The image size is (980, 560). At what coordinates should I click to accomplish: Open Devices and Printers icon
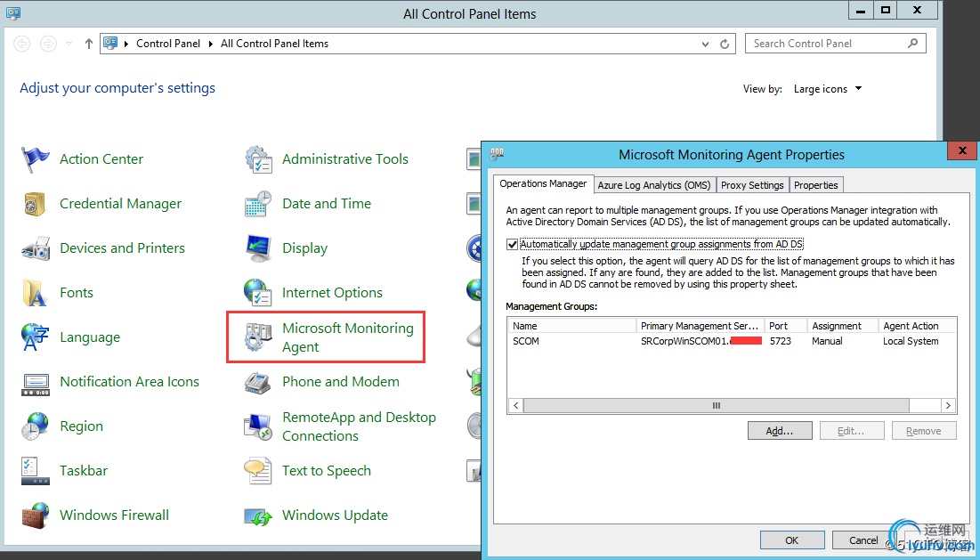point(35,248)
